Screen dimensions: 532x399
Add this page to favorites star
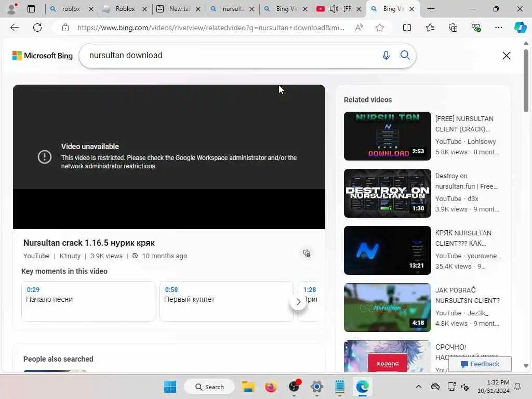point(380,28)
